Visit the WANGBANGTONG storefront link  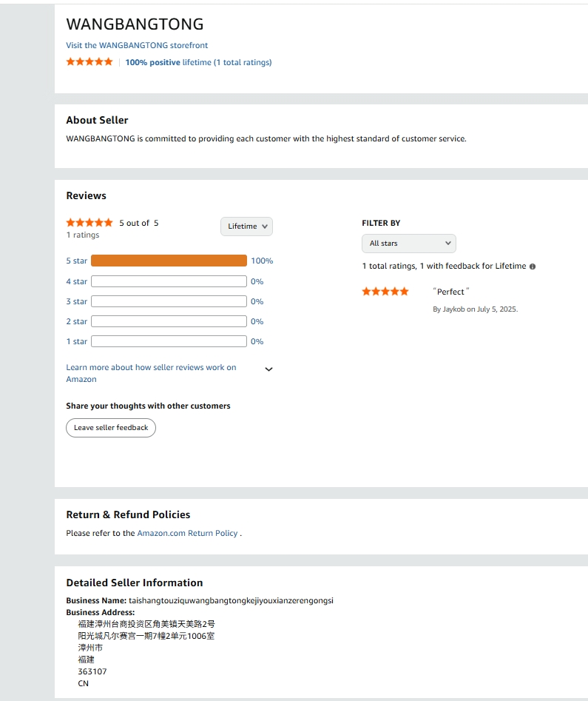pyautogui.click(x=137, y=45)
